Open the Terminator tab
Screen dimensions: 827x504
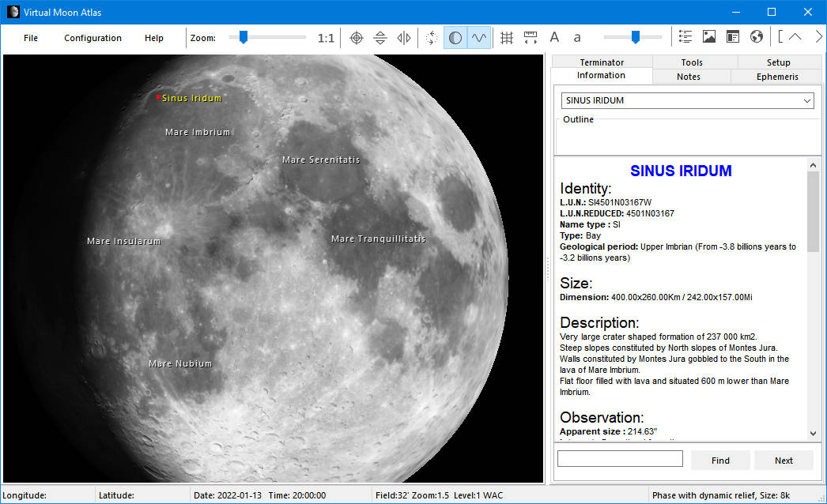click(602, 62)
